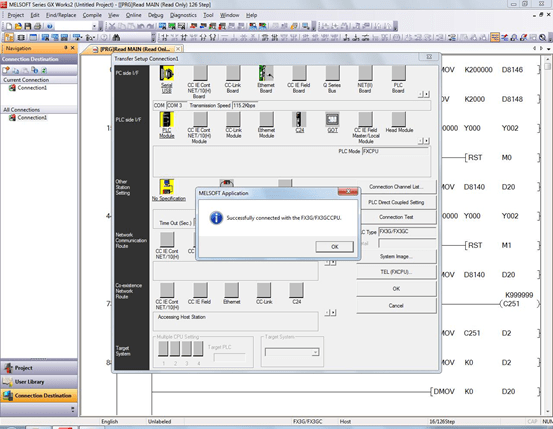The image size is (553, 429).
Task: Click the PLC Direct Coupled Setting button
Action: point(396,202)
